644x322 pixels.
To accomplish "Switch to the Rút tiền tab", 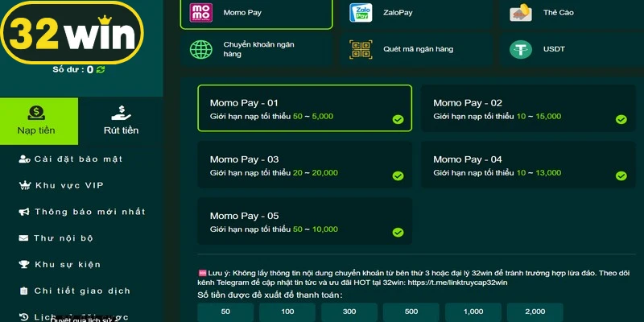I will pyautogui.click(x=121, y=122).
